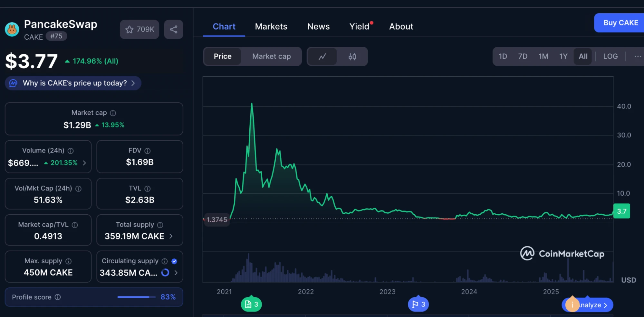Open the chart more options ellipsis menu
Image resolution: width=644 pixels, height=317 pixels.
click(638, 56)
